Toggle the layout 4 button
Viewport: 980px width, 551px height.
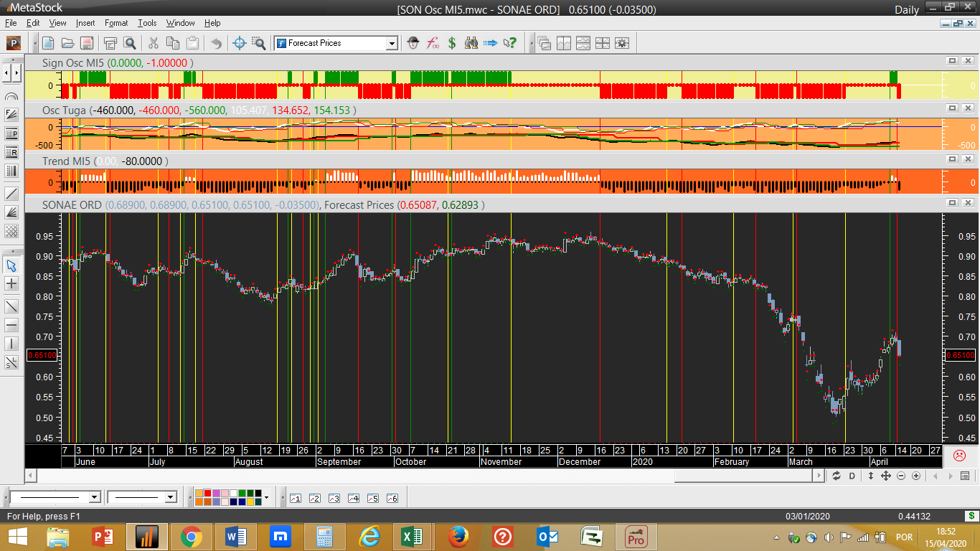[353, 498]
